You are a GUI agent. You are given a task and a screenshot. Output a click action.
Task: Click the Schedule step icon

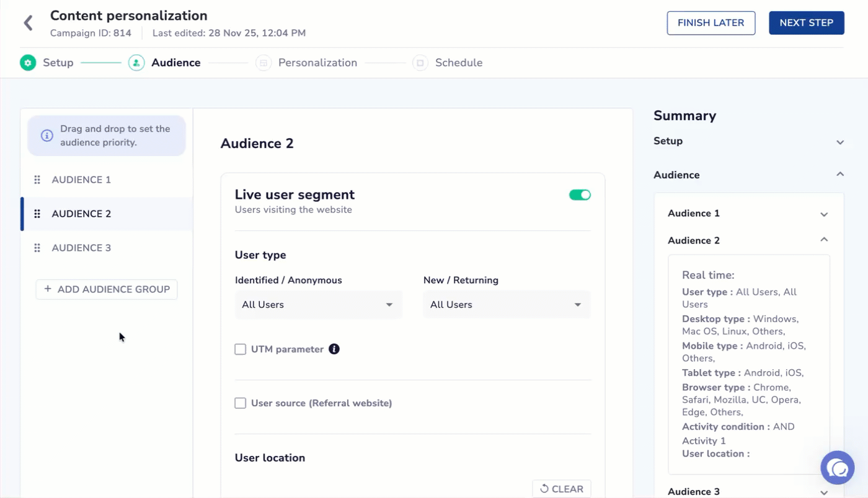coord(420,63)
